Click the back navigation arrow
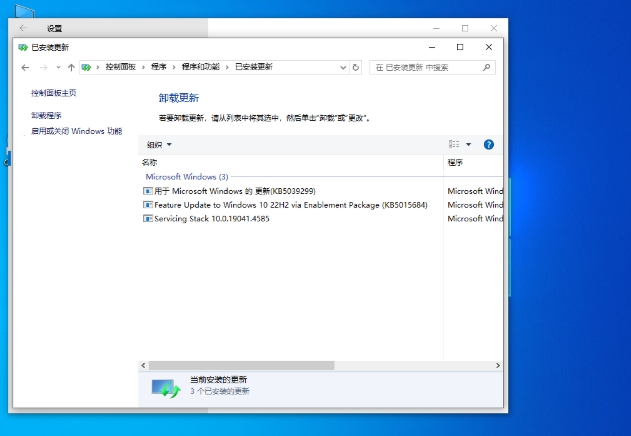Screen dimensions: 631x436 coord(26,67)
